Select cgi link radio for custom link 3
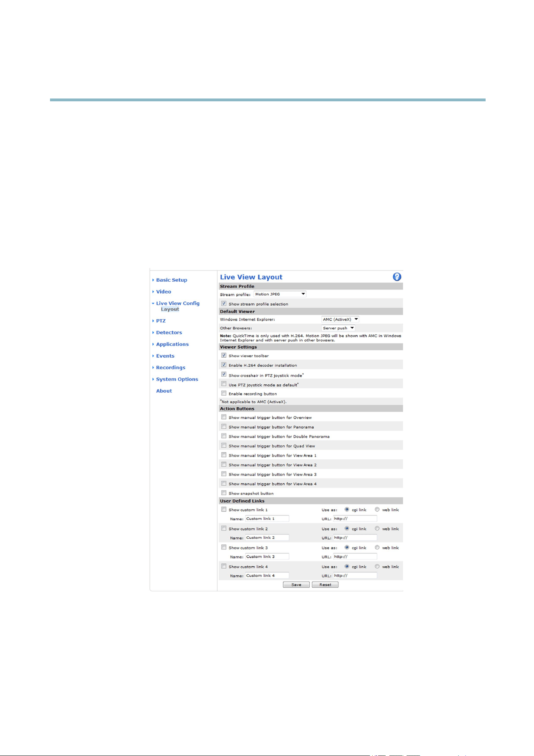 (x=347, y=547)
